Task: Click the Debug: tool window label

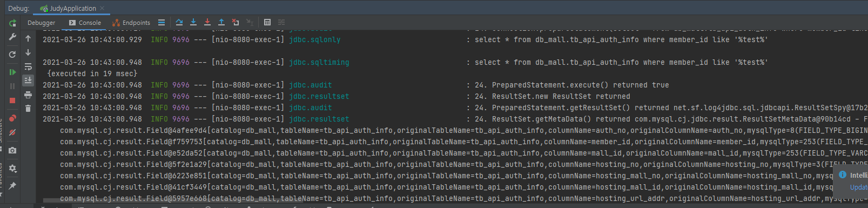Action: (x=18, y=8)
